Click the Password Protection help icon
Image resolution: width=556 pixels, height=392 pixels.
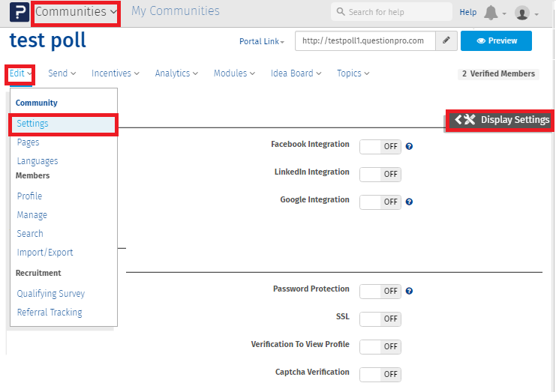coord(410,291)
